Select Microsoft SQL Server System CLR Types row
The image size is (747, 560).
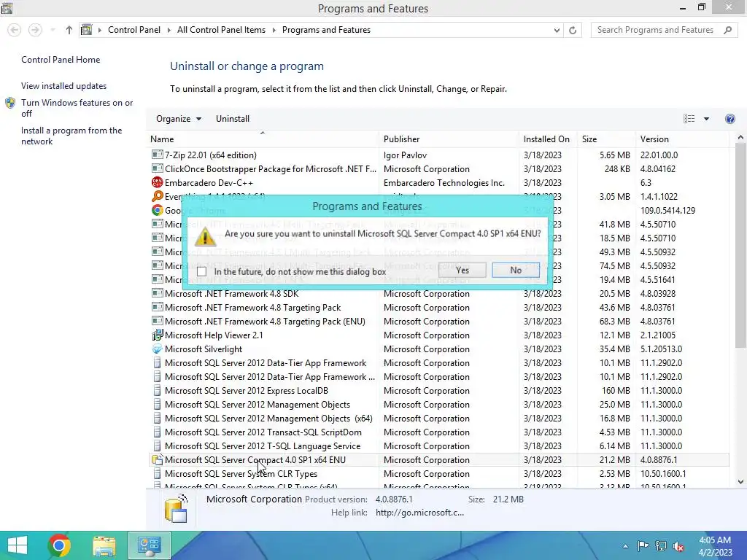point(438,474)
